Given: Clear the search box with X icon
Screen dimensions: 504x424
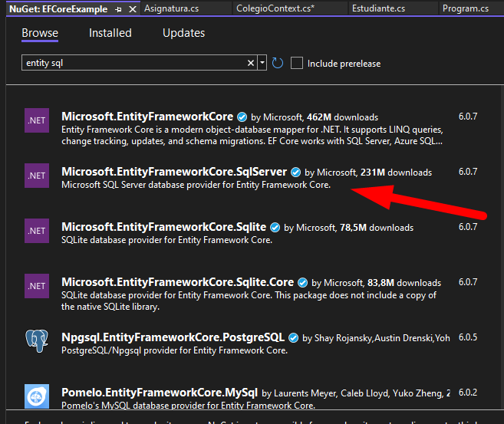Looking at the screenshot, I should (251, 63).
